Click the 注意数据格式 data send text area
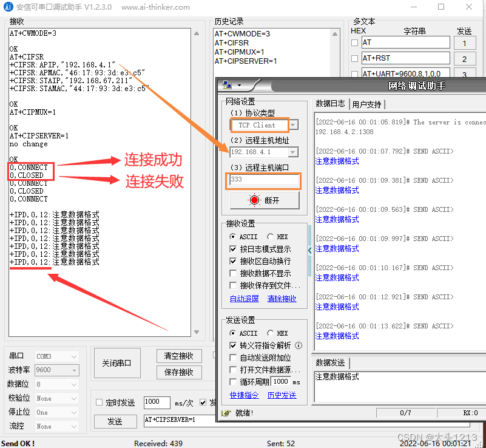The height and width of the screenshot is (448, 486). click(400, 386)
